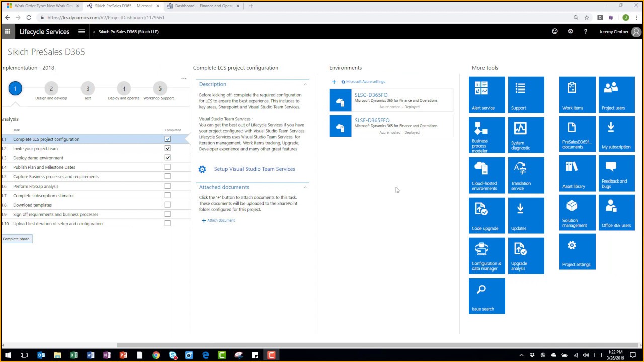644x362 pixels.
Task: Open PreSalesD365 documents tile
Action: pyautogui.click(x=577, y=134)
